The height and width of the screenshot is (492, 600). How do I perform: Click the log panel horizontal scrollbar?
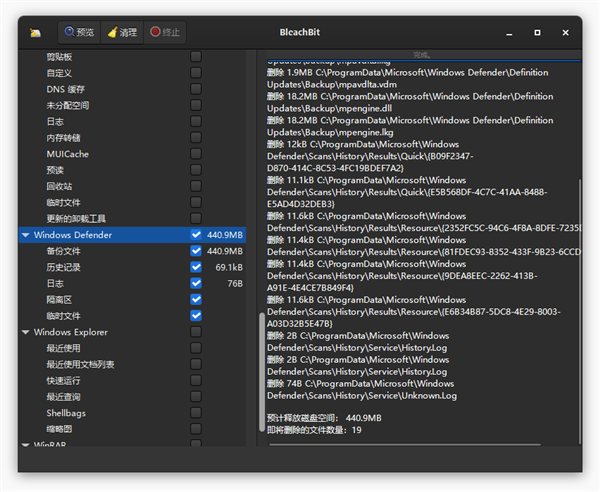point(405,445)
